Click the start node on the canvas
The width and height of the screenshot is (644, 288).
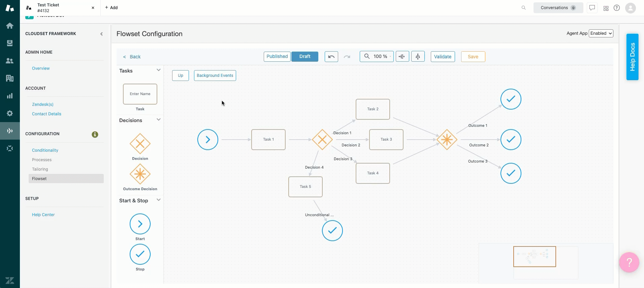208,140
